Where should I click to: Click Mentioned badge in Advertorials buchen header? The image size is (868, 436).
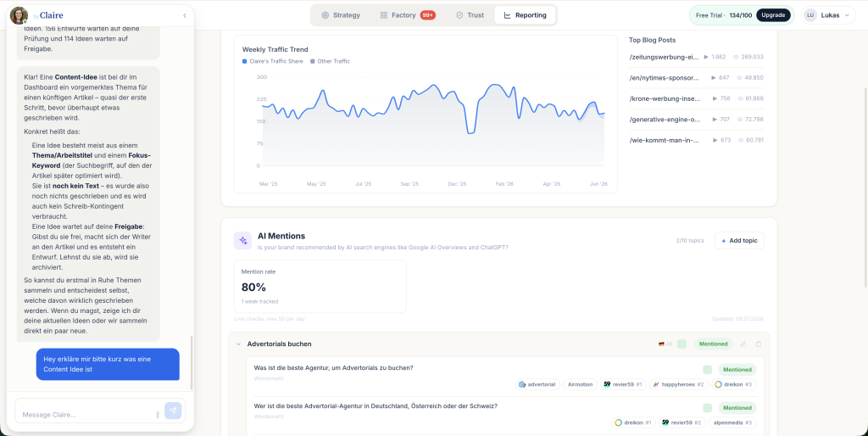click(x=713, y=344)
